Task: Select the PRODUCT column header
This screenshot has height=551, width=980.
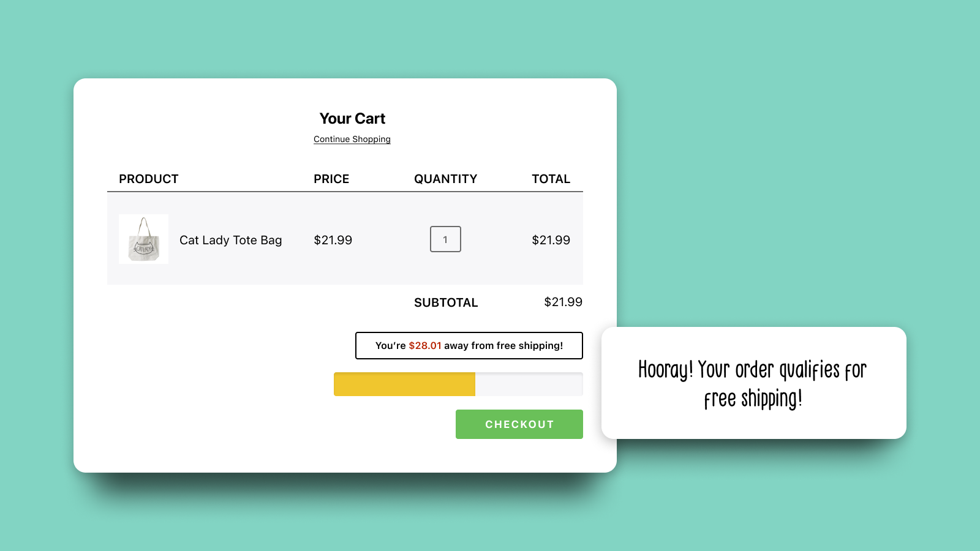Action: (149, 179)
